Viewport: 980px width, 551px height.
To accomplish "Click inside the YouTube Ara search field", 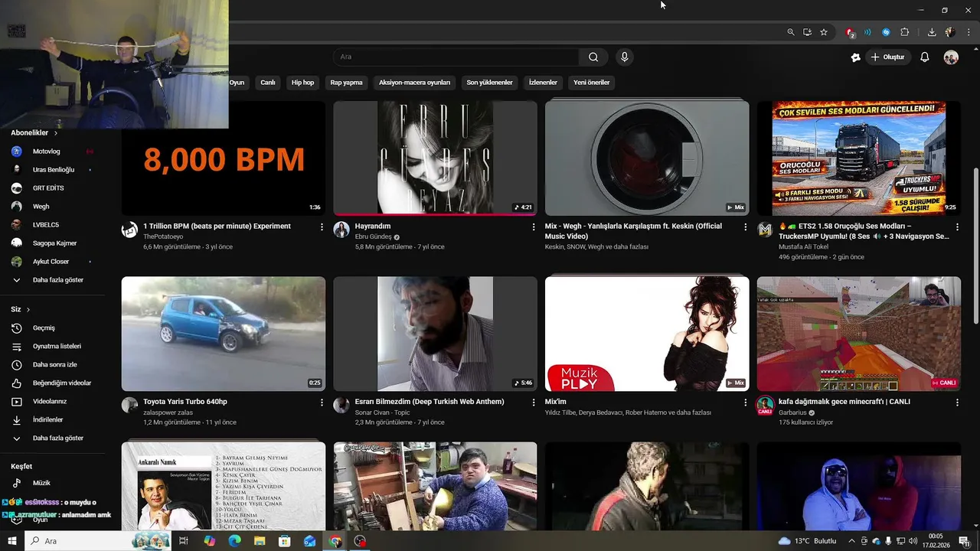I will [456, 57].
